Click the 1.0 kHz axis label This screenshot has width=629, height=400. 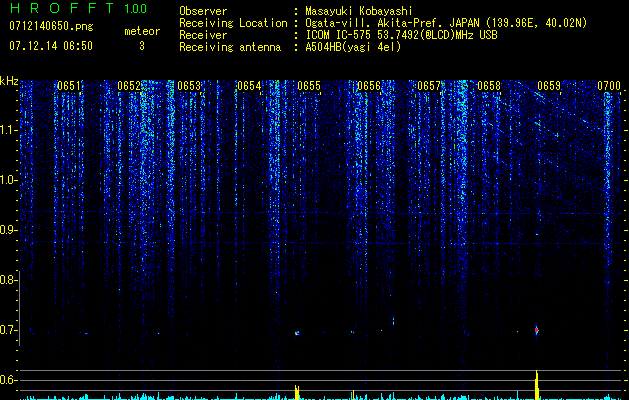(x=8, y=180)
